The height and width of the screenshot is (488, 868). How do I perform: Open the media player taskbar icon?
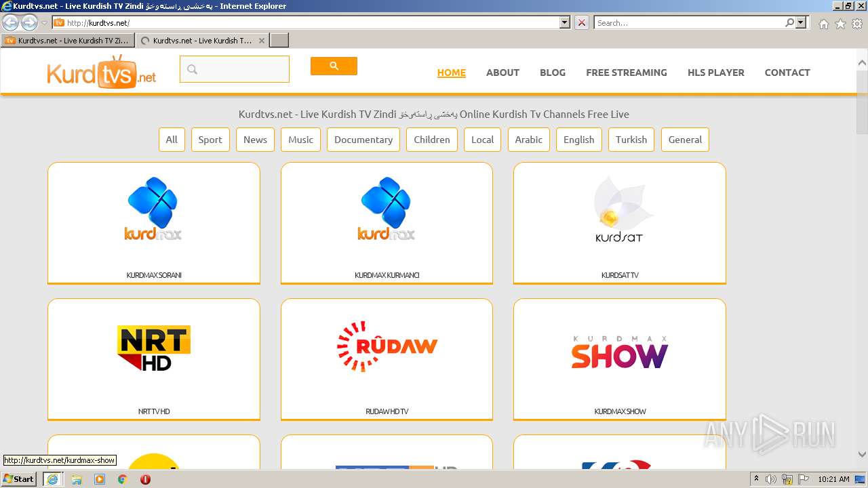[100, 479]
